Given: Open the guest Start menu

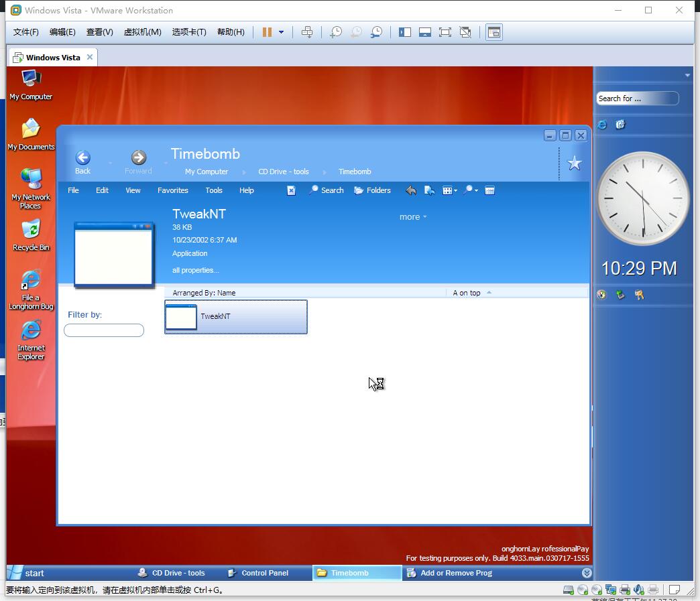Looking at the screenshot, I should [27, 574].
